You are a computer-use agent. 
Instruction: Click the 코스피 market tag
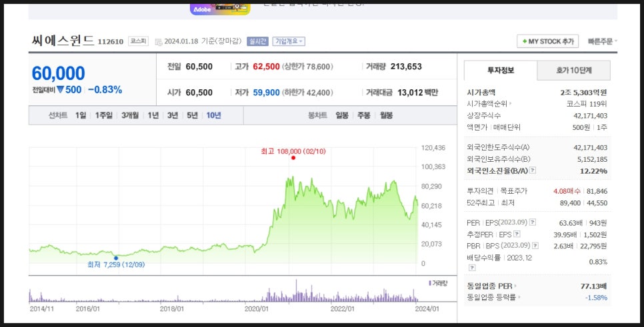138,41
